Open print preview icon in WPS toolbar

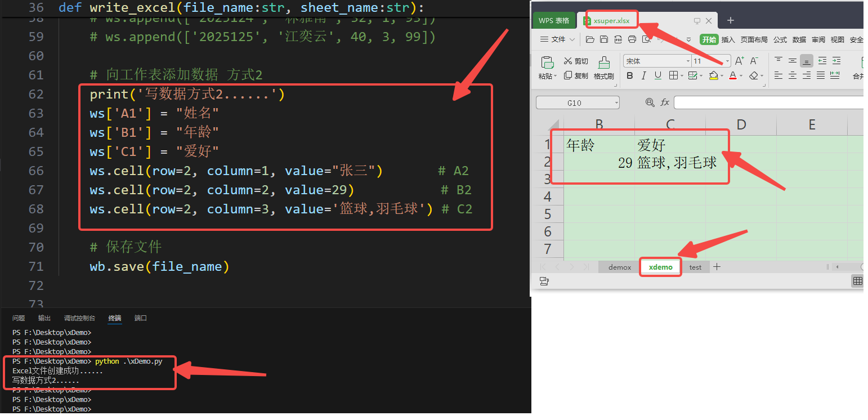646,39
